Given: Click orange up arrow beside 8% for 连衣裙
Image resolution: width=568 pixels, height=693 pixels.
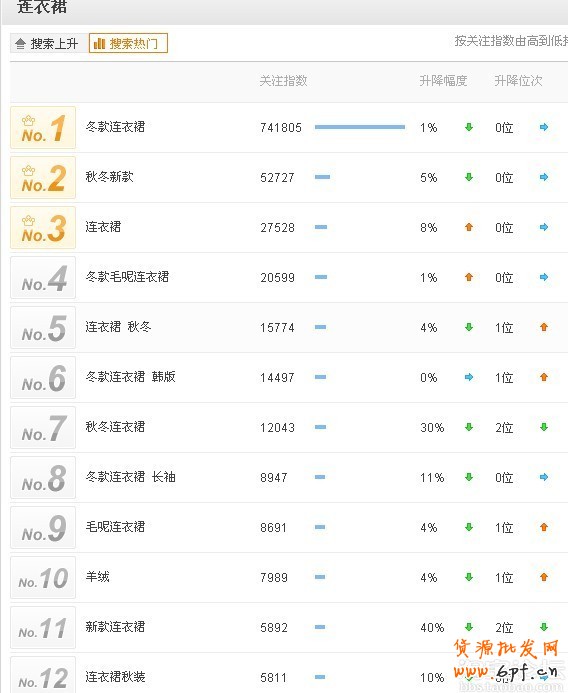Looking at the screenshot, I should click(469, 227).
